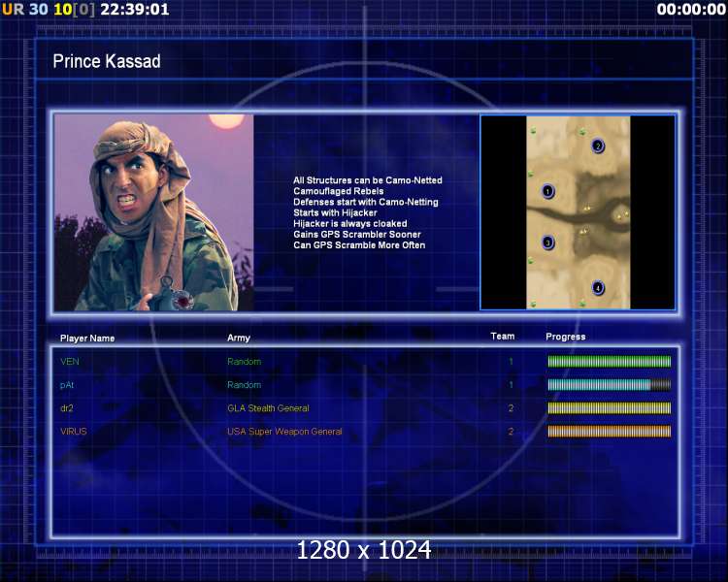Screen dimensions: 728x582
Task: Click player name dr2
Action: pos(67,408)
